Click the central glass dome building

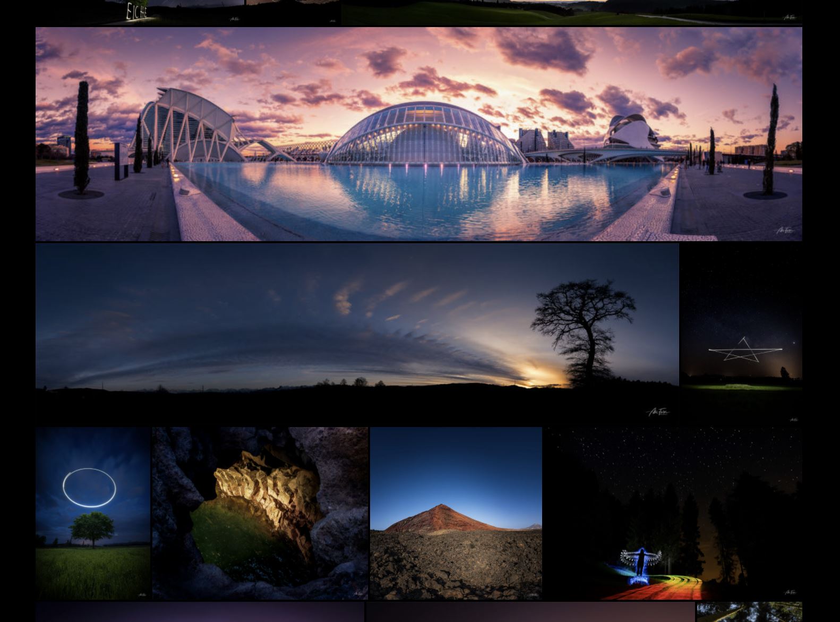click(425, 133)
